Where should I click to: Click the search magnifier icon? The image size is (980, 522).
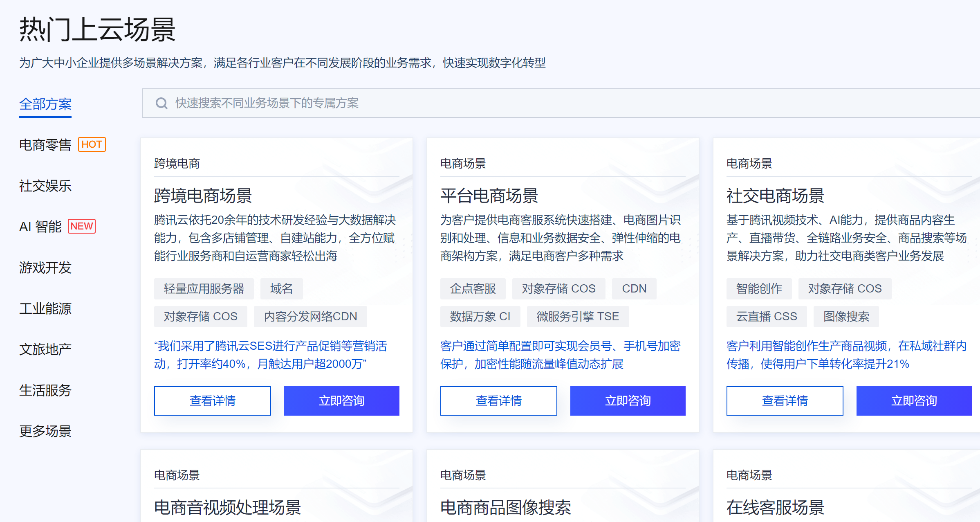(161, 103)
